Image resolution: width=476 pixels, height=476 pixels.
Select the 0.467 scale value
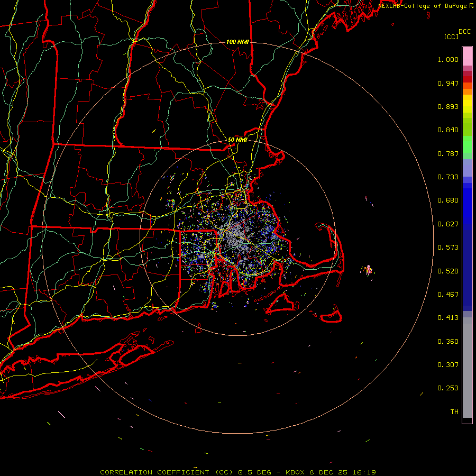tap(448, 294)
